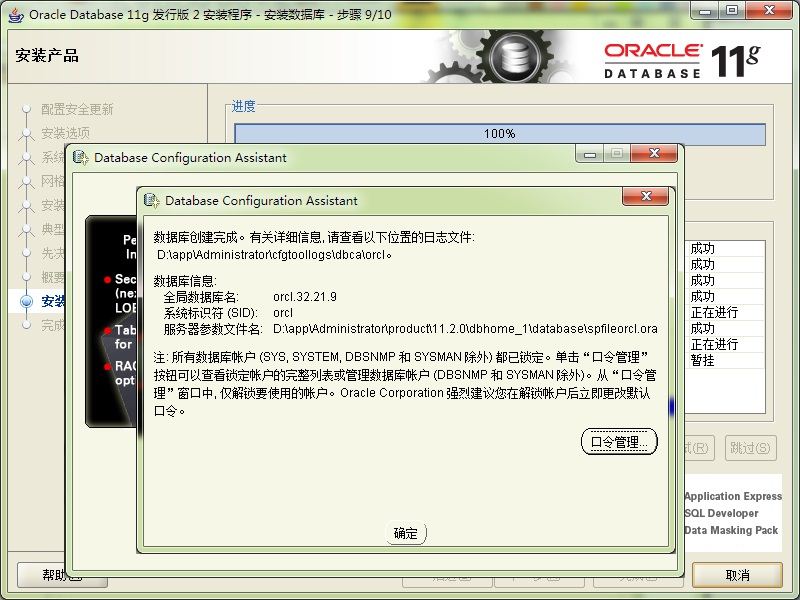Screen dimensions: 800x600
Task: Select the 配置安全更新 step in sidebar
Action: pos(77,109)
